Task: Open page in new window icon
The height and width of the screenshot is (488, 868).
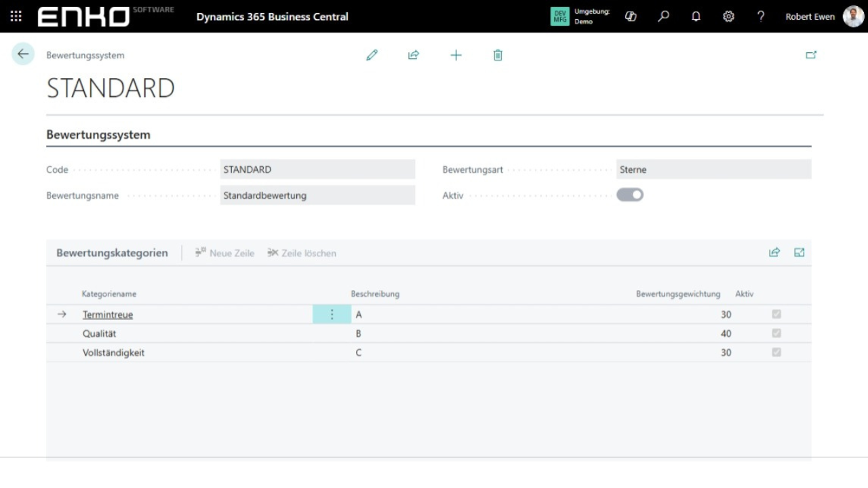Action: [x=811, y=55]
